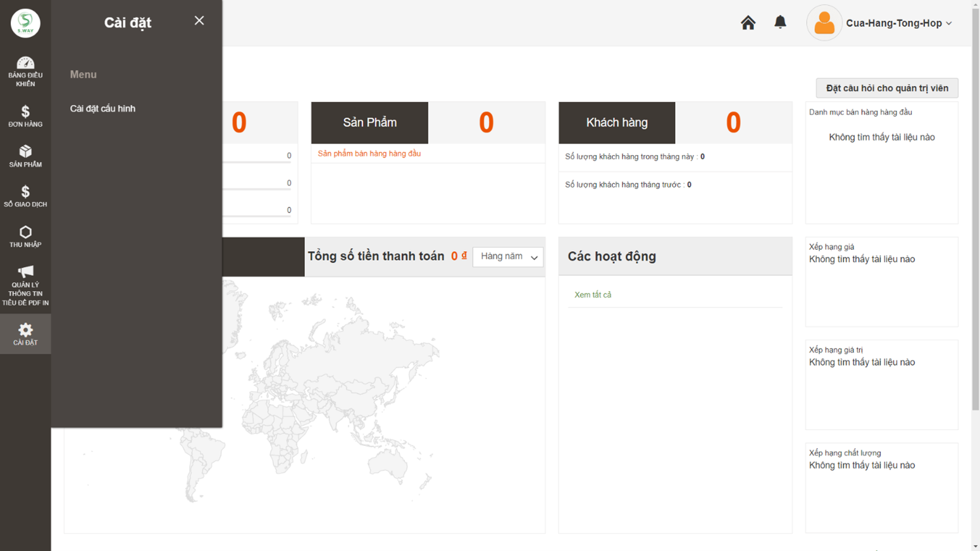
Task: Click the orange user avatar
Action: [824, 23]
